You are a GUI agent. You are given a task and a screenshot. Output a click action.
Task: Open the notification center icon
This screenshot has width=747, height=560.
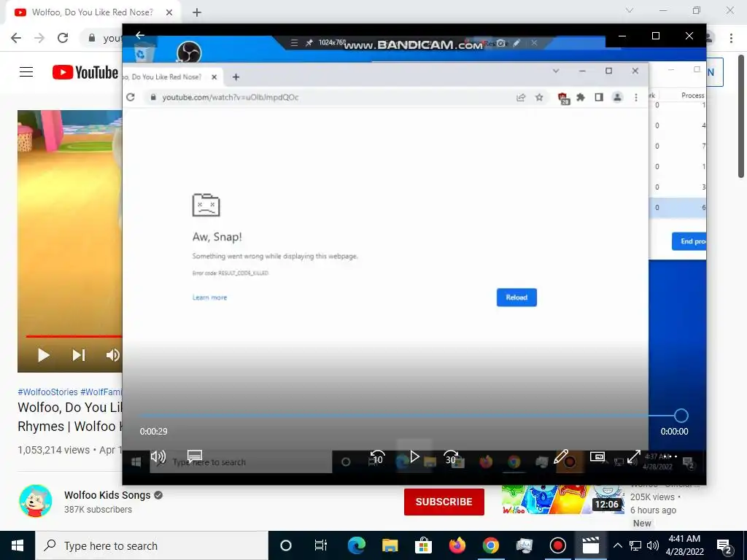724,545
